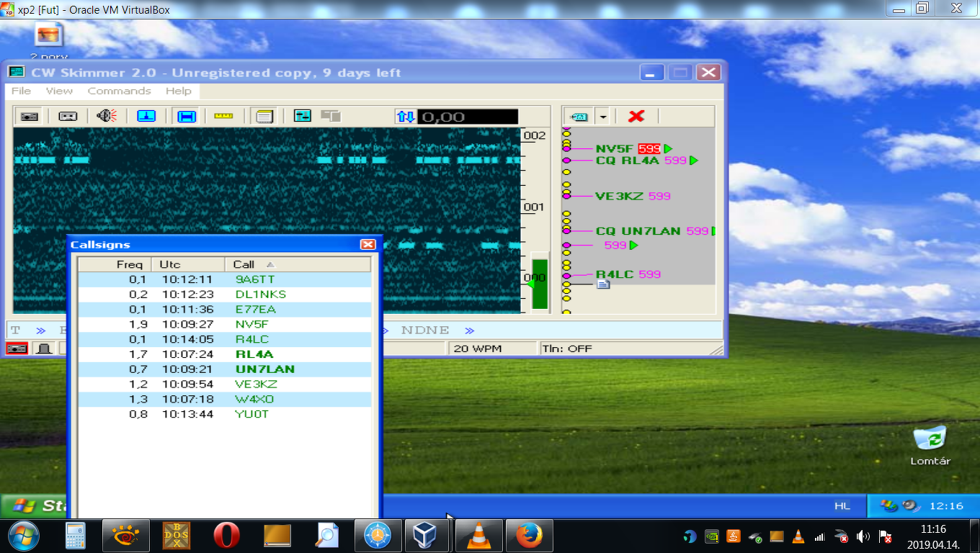Image resolution: width=980 pixels, height=553 pixels.
Task: Select the NV5F callsign label on the scale
Action: [x=615, y=149]
